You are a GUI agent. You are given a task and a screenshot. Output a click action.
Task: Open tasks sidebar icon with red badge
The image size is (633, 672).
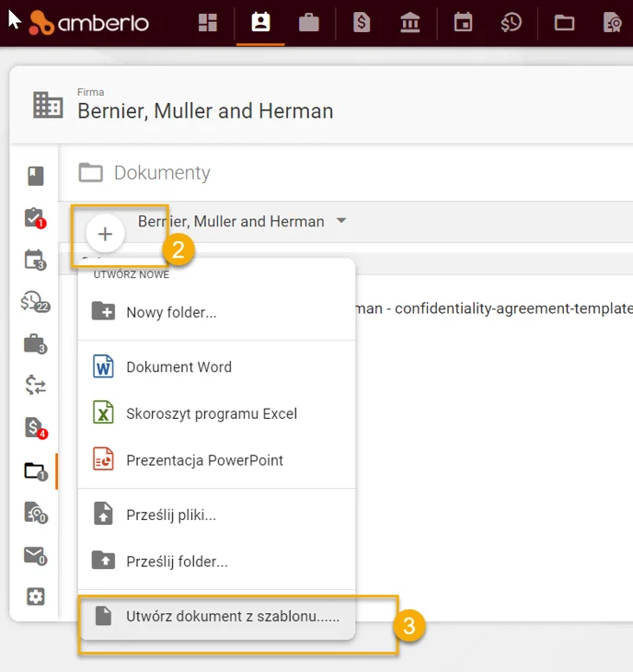click(35, 218)
